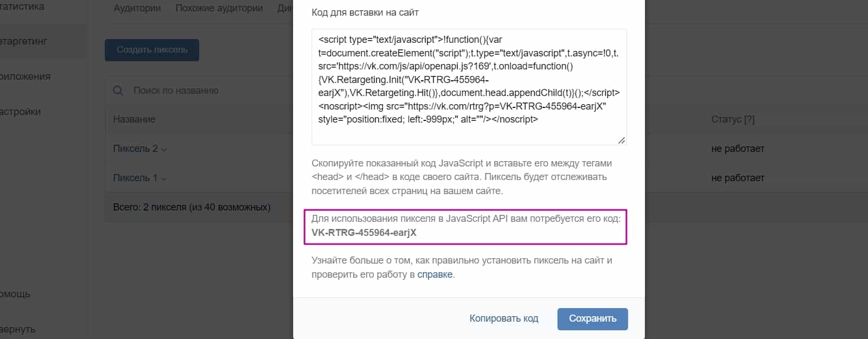
Task: Click the Создать пиксель button
Action: 151,50
